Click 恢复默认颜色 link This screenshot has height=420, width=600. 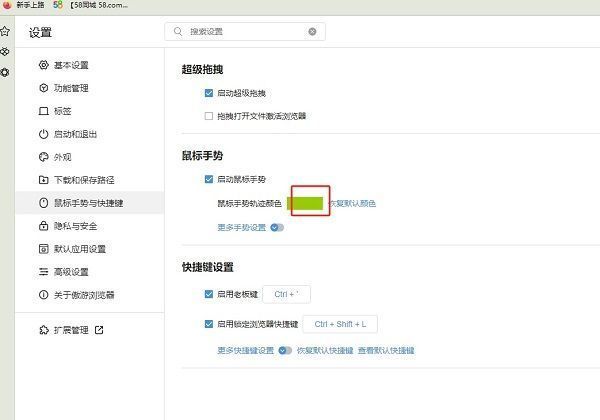(x=352, y=203)
